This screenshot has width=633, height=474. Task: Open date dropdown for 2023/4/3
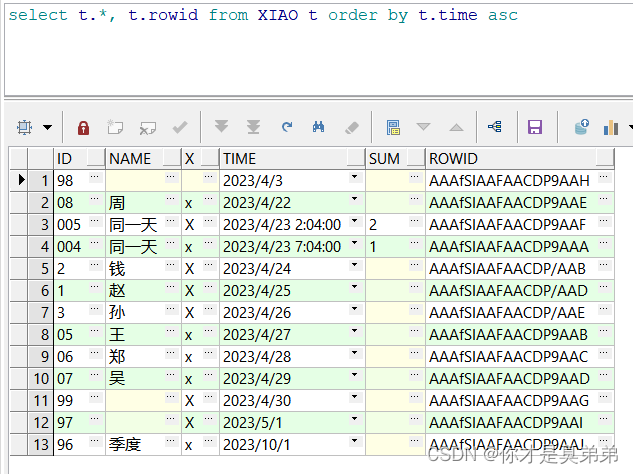click(354, 177)
